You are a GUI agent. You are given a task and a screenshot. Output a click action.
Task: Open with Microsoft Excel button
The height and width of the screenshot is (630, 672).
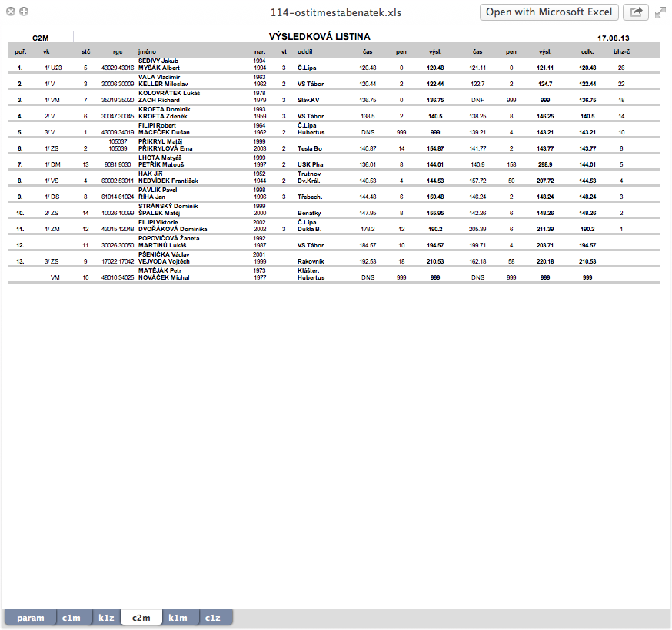(549, 12)
